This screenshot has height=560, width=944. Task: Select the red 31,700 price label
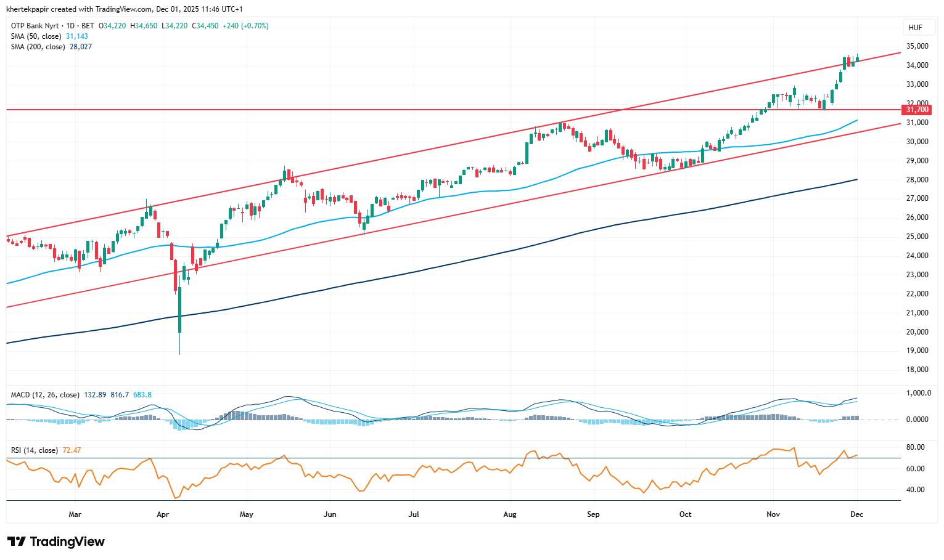(x=916, y=110)
